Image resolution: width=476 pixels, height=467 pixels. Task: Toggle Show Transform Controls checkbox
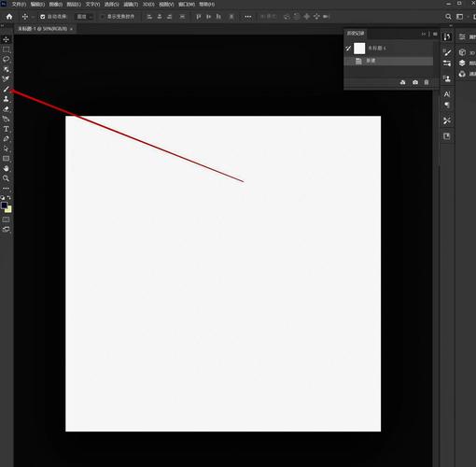pos(103,17)
